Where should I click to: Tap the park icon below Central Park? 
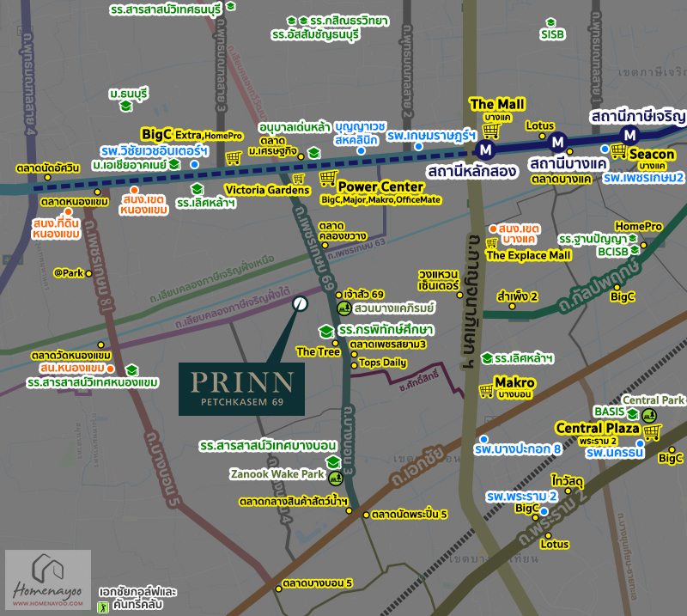coord(649,415)
